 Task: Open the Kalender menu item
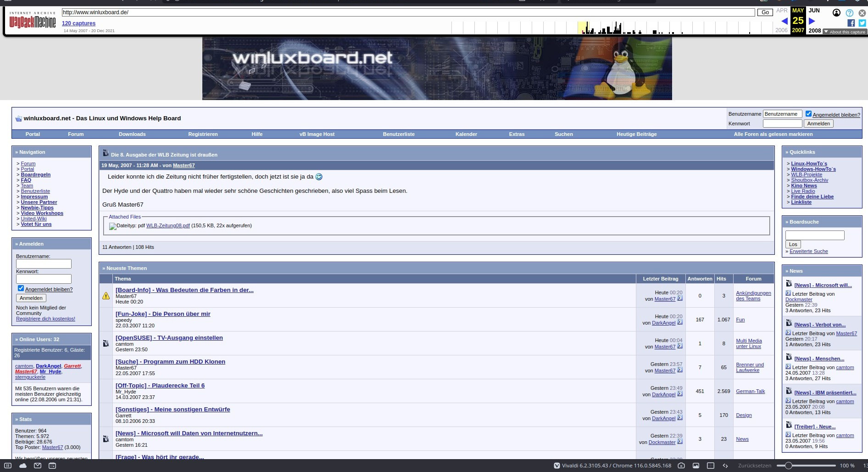click(466, 134)
